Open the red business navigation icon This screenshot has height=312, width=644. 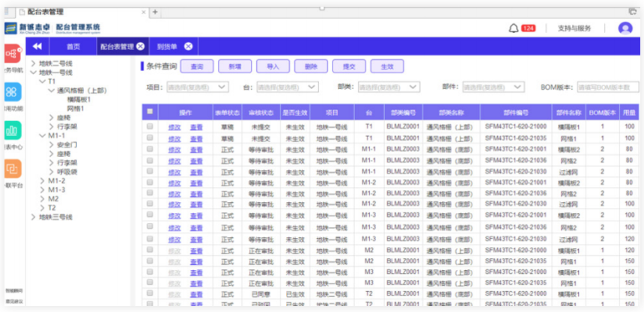tap(13, 54)
